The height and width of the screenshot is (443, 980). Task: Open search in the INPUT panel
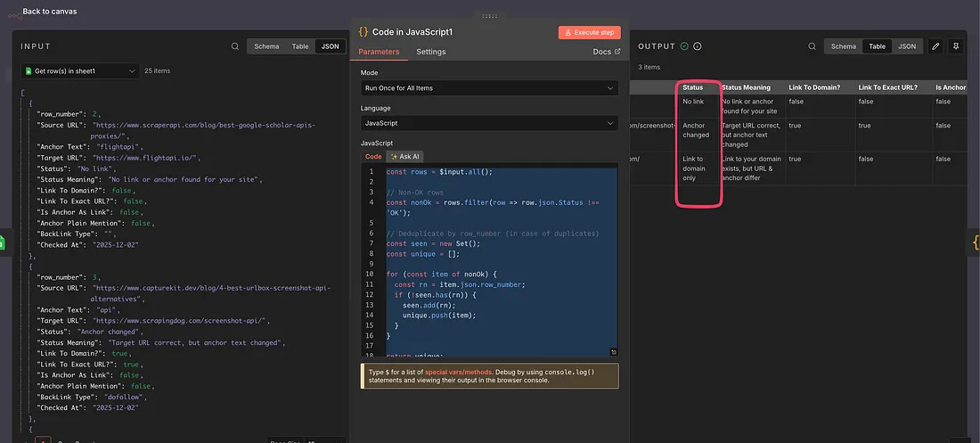[x=235, y=46]
